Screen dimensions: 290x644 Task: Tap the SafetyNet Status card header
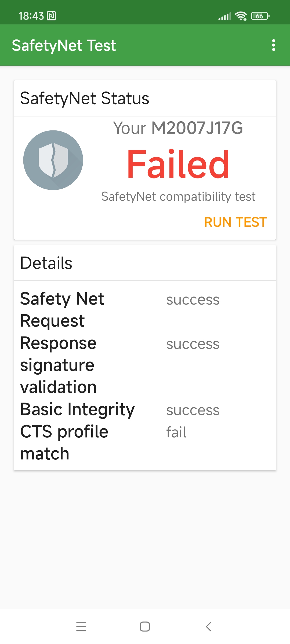tap(145, 98)
